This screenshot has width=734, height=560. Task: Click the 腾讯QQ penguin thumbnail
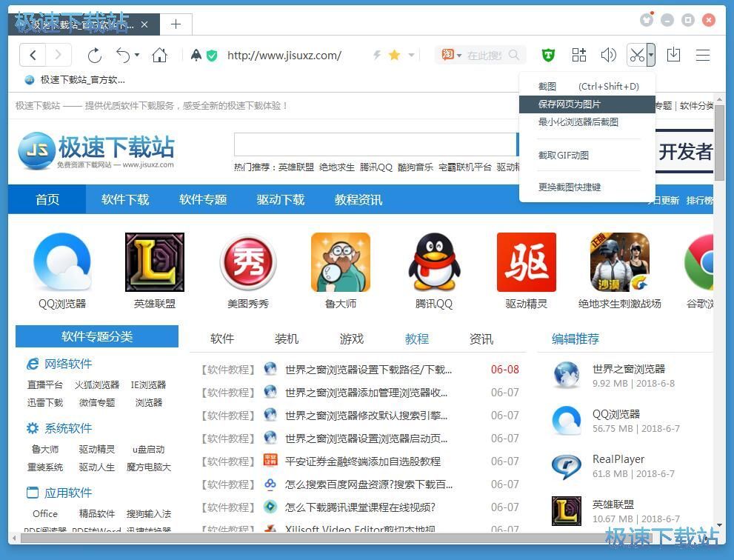[434, 262]
